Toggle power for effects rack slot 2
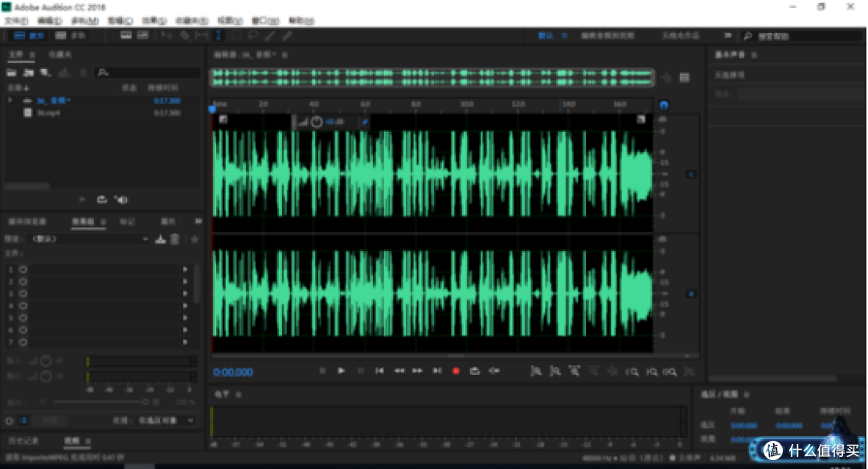Screen dimensions: 868x469 tap(23, 282)
